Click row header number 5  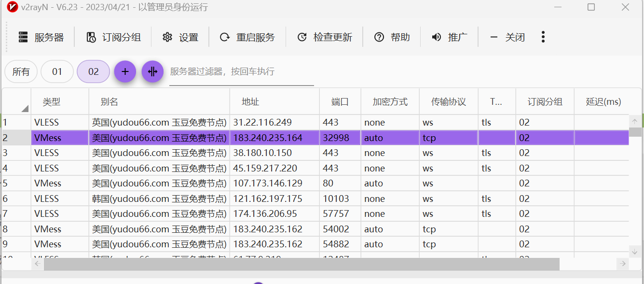[x=16, y=184]
